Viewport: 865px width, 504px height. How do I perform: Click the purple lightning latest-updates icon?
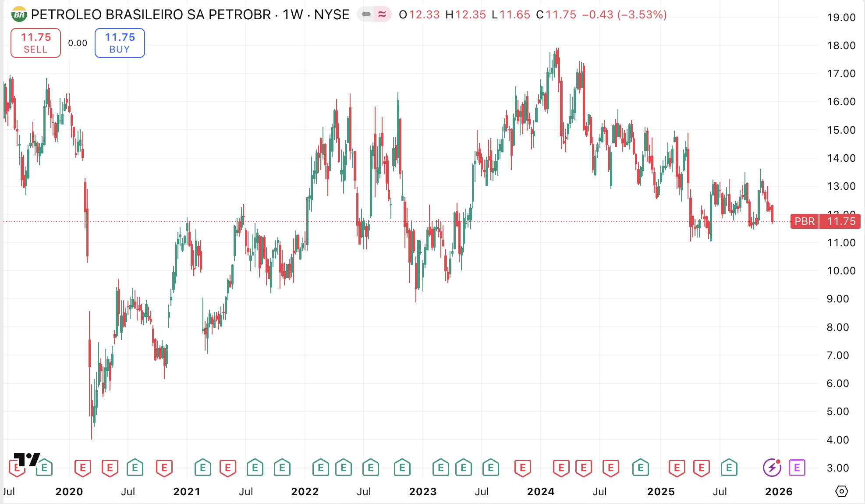tap(772, 468)
